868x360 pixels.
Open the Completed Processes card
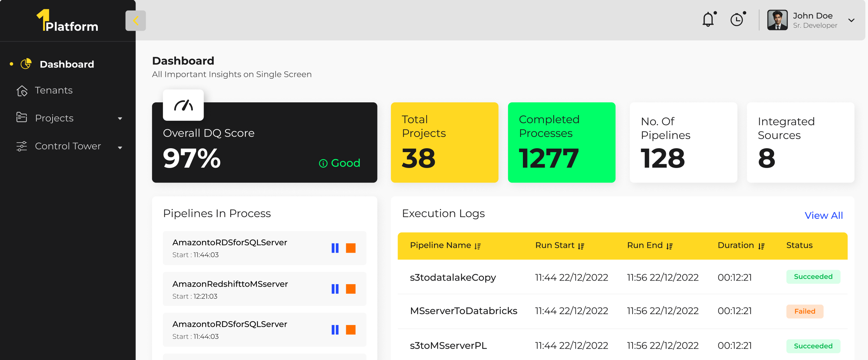(x=562, y=143)
